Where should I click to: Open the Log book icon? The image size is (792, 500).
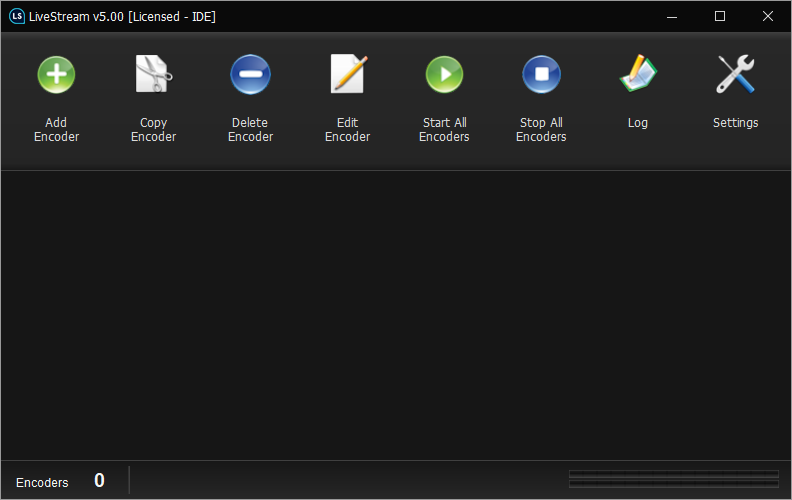(638, 73)
